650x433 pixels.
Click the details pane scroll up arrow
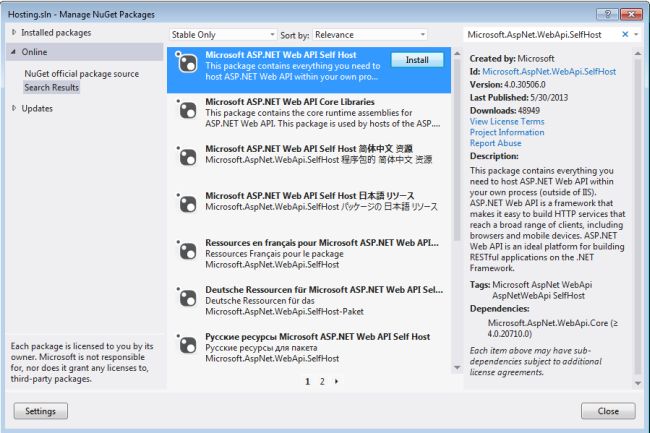click(638, 53)
